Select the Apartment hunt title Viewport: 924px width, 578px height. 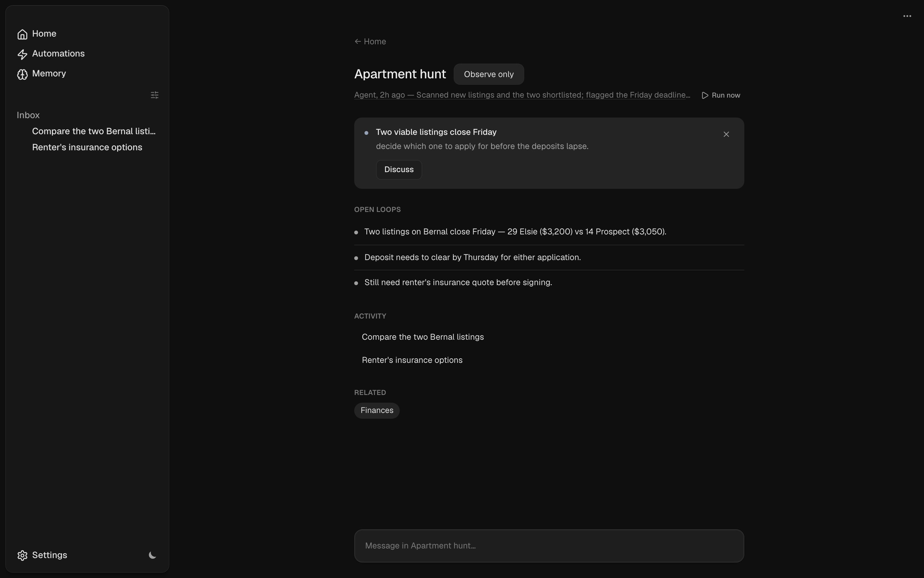(x=400, y=74)
